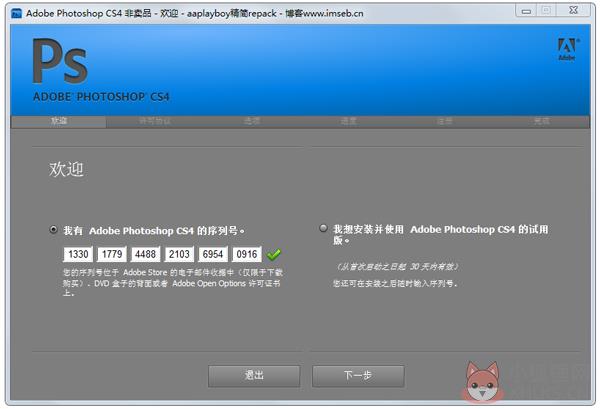Click the green serial number checkmark icon
Screen dimensions: 600x409
coord(274,254)
